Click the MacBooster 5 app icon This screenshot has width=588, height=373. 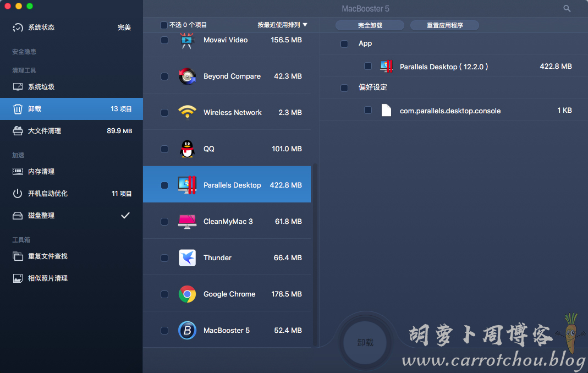(x=187, y=331)
